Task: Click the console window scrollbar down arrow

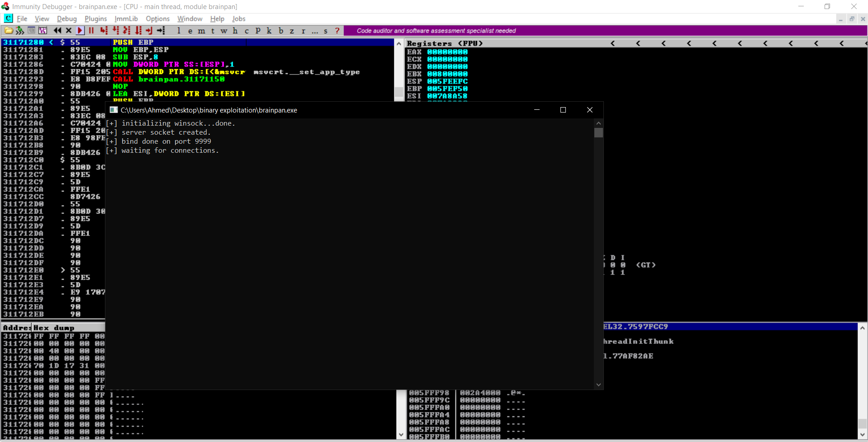Action: click(598, 385)
